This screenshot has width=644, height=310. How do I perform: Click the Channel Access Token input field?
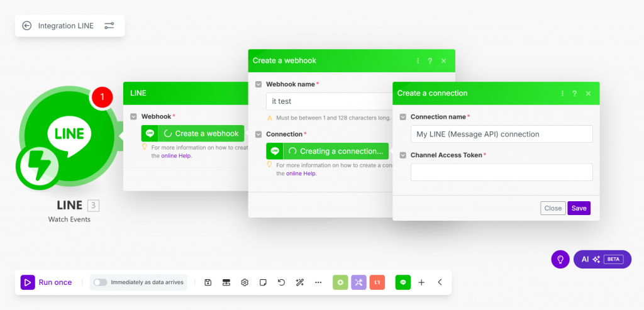click(x=501, y=172)
